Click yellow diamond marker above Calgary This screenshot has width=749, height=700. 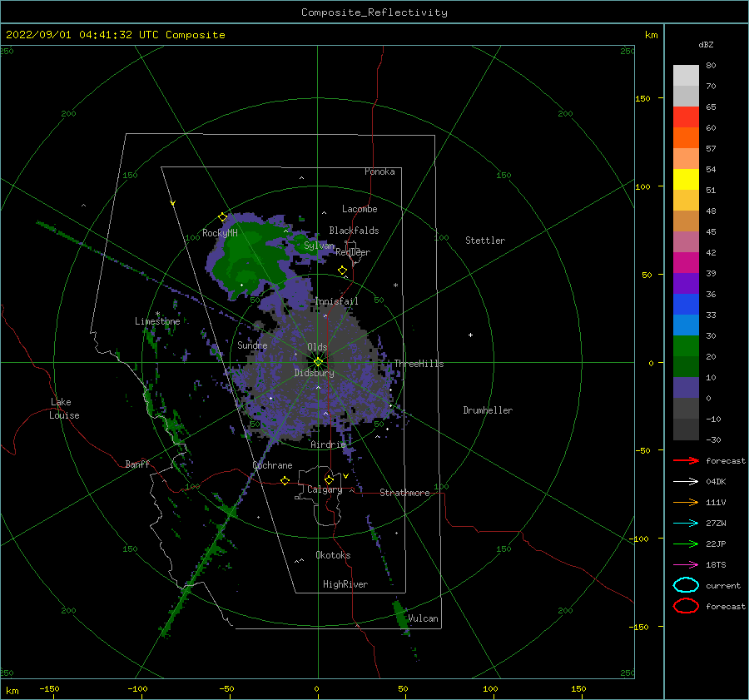[329, 479]
